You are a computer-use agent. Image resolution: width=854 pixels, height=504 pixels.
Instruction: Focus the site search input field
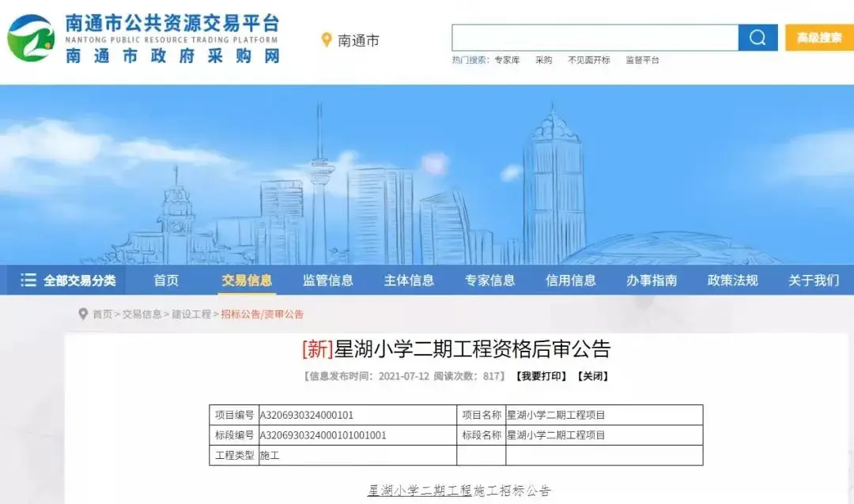click(x=595, y=38)
